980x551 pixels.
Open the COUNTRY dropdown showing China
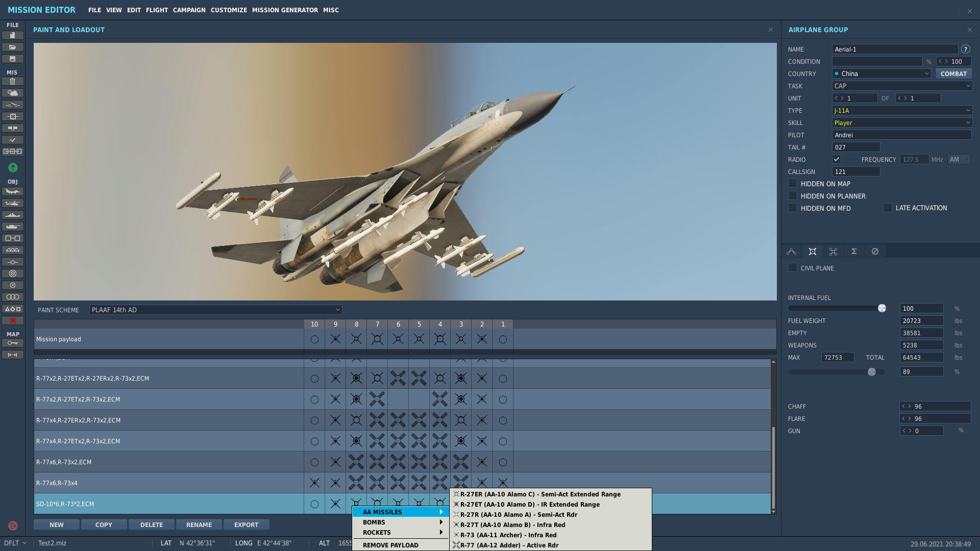[x=881, y=73]
